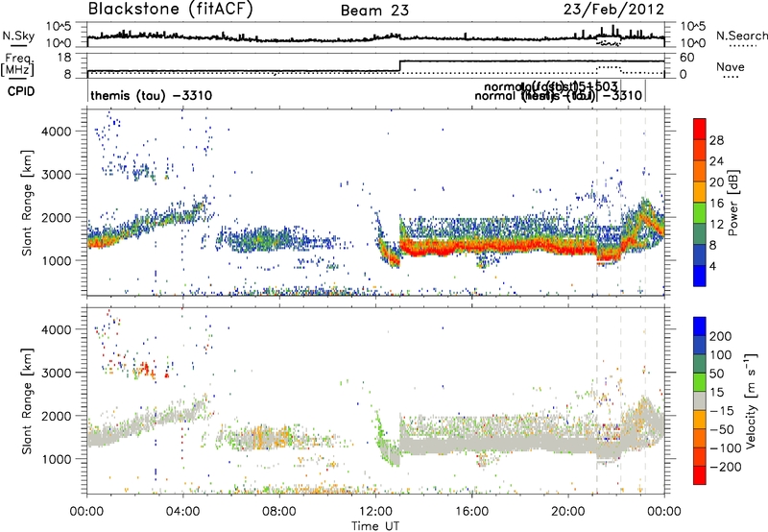Click the "4000" tick on the power panel
The image size is (768, 532).
(x=56, y=132)
